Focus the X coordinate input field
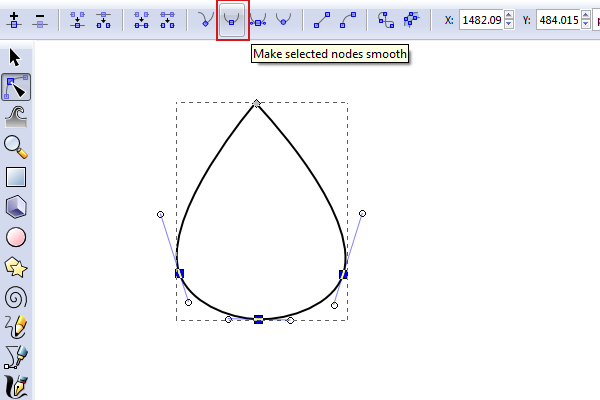The image size is (600, 400). [x=482, y=19]
